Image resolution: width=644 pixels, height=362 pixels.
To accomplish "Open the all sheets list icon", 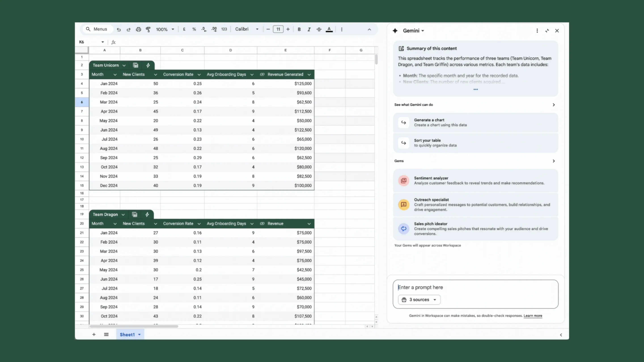I will tap(106, 334).
